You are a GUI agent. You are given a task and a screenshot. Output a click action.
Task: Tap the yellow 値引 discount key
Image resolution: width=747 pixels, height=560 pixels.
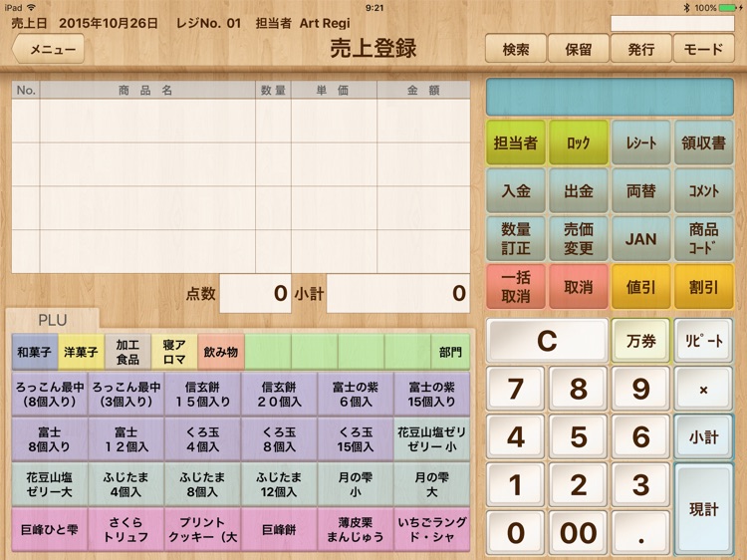click(640, 287)
